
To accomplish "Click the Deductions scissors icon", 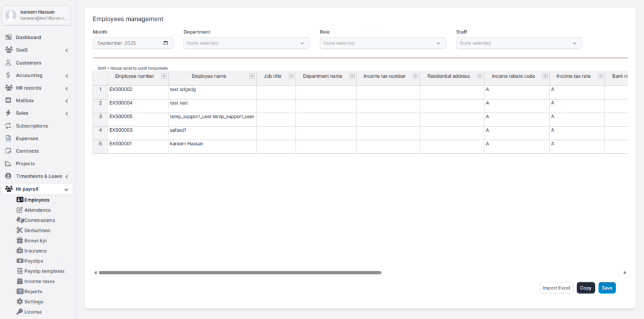I will coord(19,230).
